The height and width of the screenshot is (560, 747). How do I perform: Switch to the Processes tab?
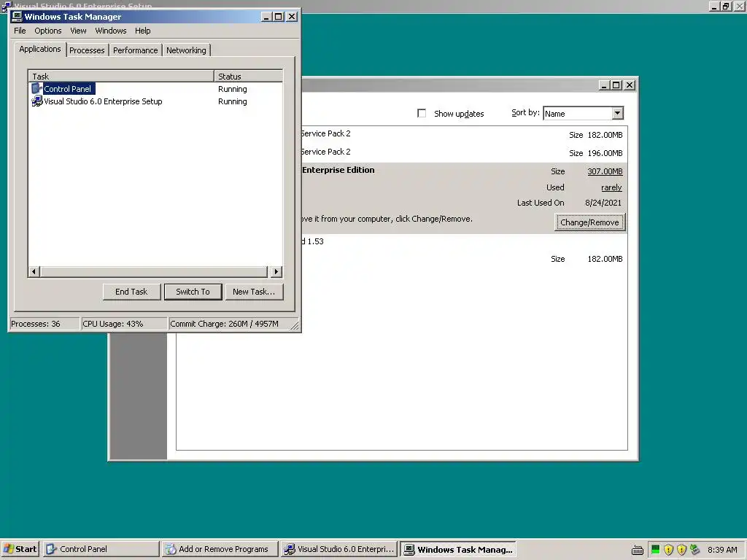[x=87, y=50]
